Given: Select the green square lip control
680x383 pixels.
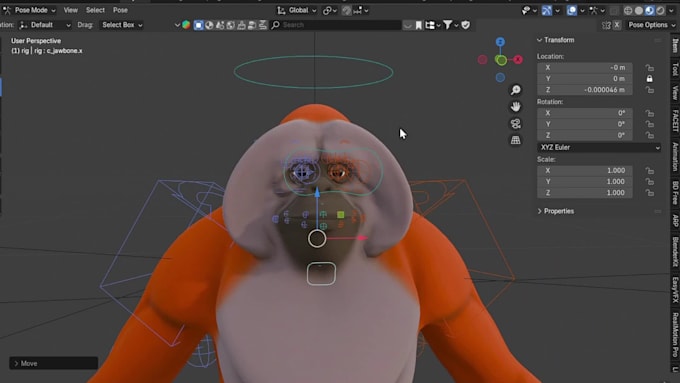Looking at the screenshot, I should tap(340, 214).
